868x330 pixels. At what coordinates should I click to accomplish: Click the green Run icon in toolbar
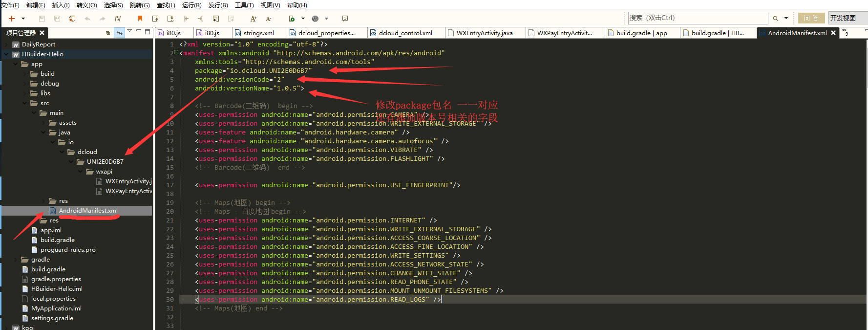coord(292,19)
